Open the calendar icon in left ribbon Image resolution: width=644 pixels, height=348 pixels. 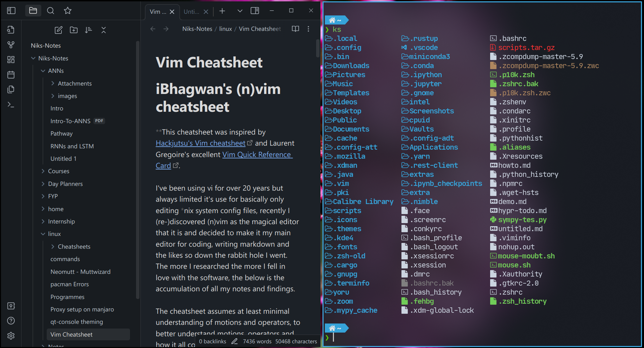(11, 74)
